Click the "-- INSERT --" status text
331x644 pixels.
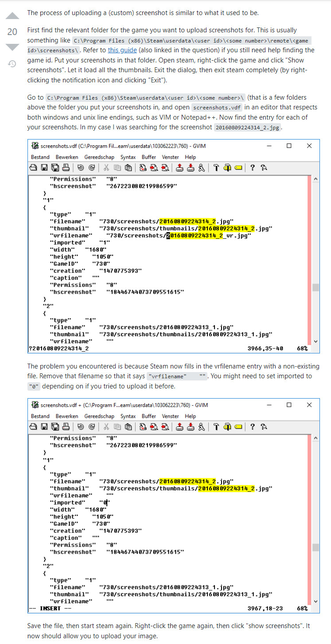50,609
